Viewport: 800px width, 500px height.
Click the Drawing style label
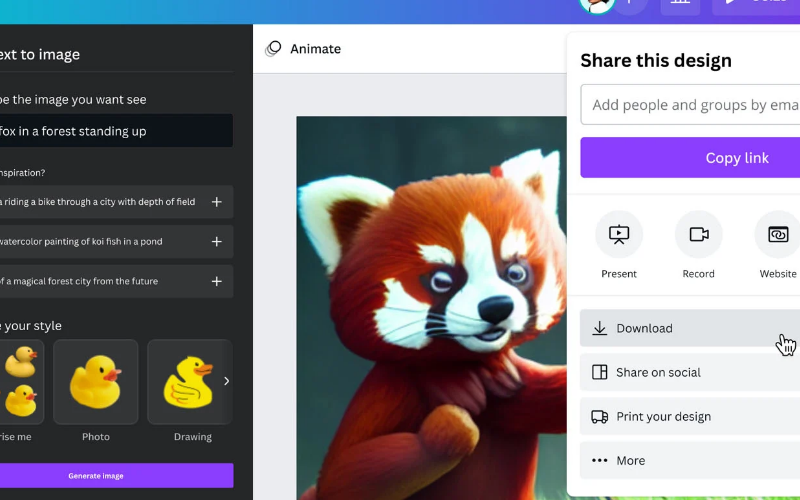pos(192,437)
